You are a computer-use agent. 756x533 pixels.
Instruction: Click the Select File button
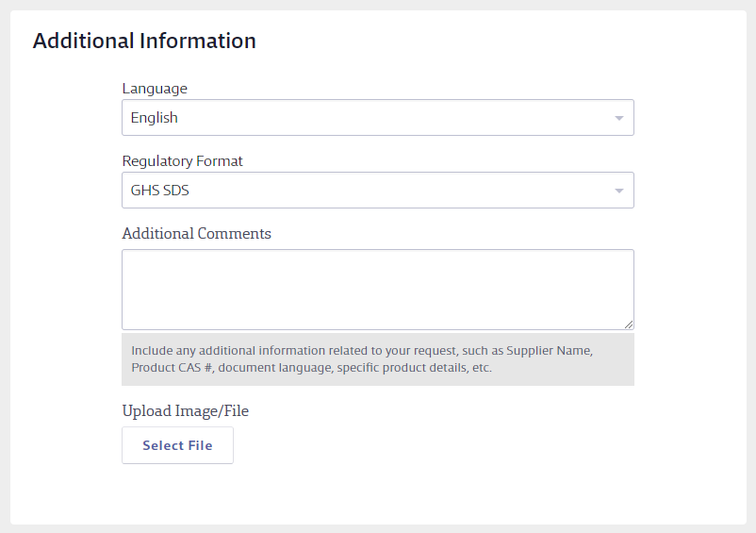(x=177, y=445)
